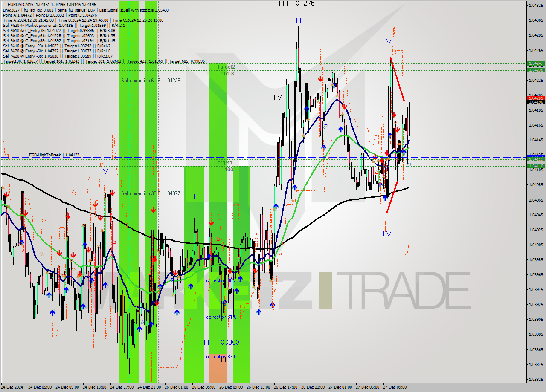Click the 'Time A:2024.12.20 21:45:00' line
The width and height of the screenshot is (546, 392).
tap(83, 20)
